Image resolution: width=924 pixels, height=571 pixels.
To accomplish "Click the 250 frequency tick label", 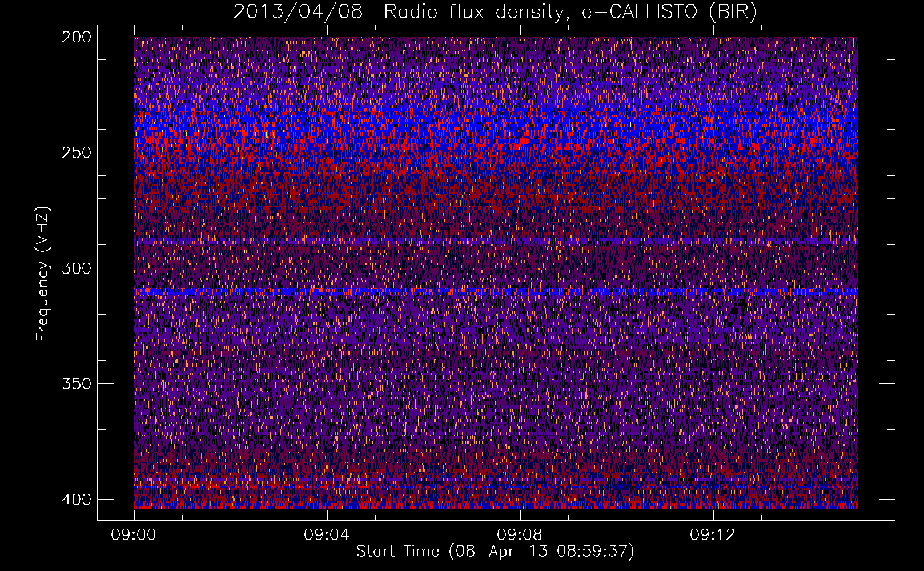I will point(76,152).
